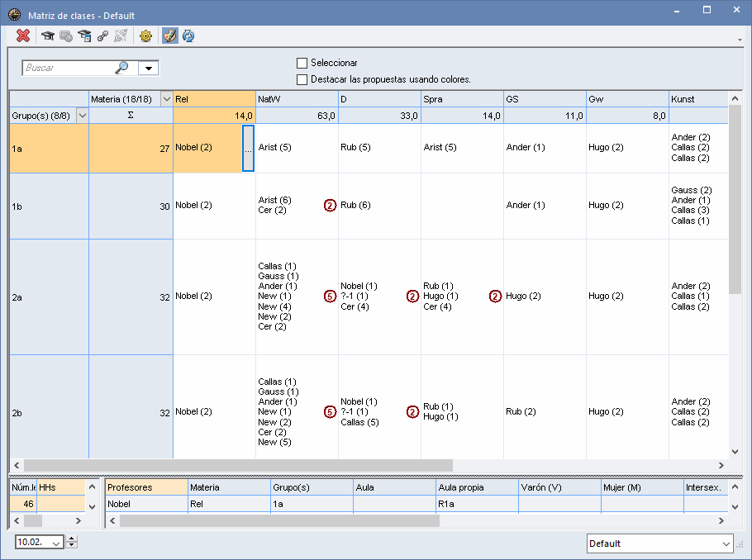The width and height of the screenshot is (752, 560).
Task: Select the GS column header
Action: 545,99
